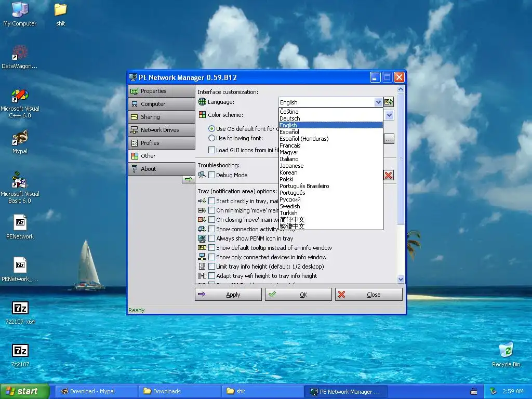Check Show connection activity in tray
Screen dimensions: 532x399
click(212, 229)
